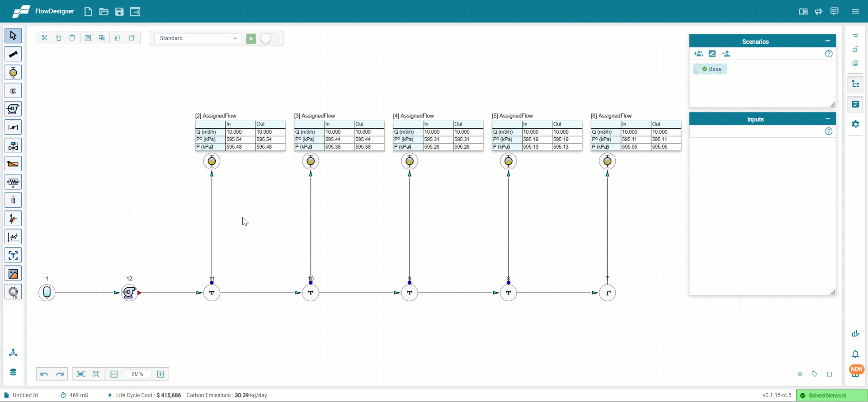Toggle the tree view panel button
The height and width of the screenshot is (402, 868).
click(x=855, y=84)
